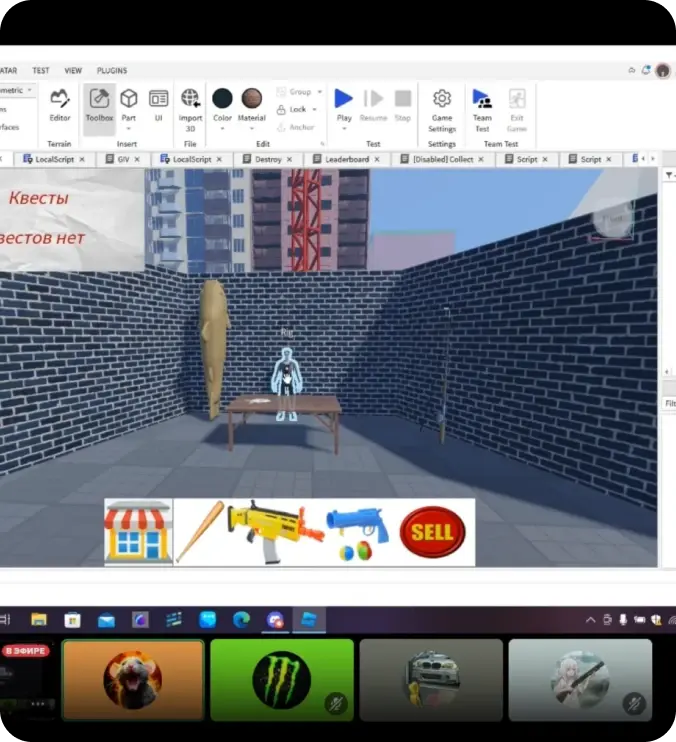
Task: Open Mail app from taskbar
Action: pos(106,619)
